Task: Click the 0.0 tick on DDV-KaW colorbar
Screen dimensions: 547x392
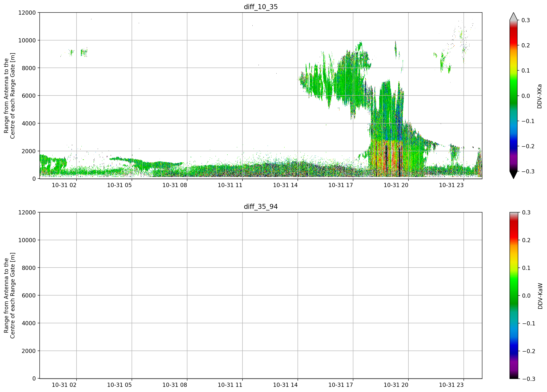Action: point(526,296)
